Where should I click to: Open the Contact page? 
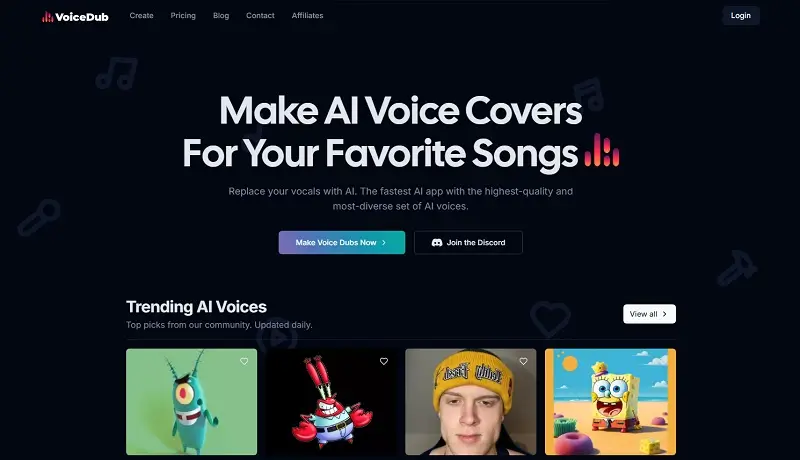tap(260, 16)
